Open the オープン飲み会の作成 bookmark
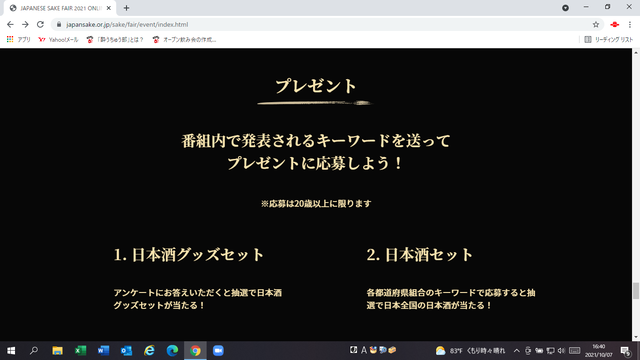The width and height of the screenshot is (640, 360). 184,40
